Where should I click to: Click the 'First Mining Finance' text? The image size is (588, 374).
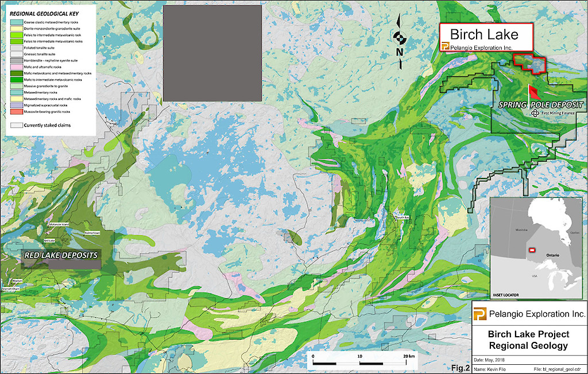558,113
